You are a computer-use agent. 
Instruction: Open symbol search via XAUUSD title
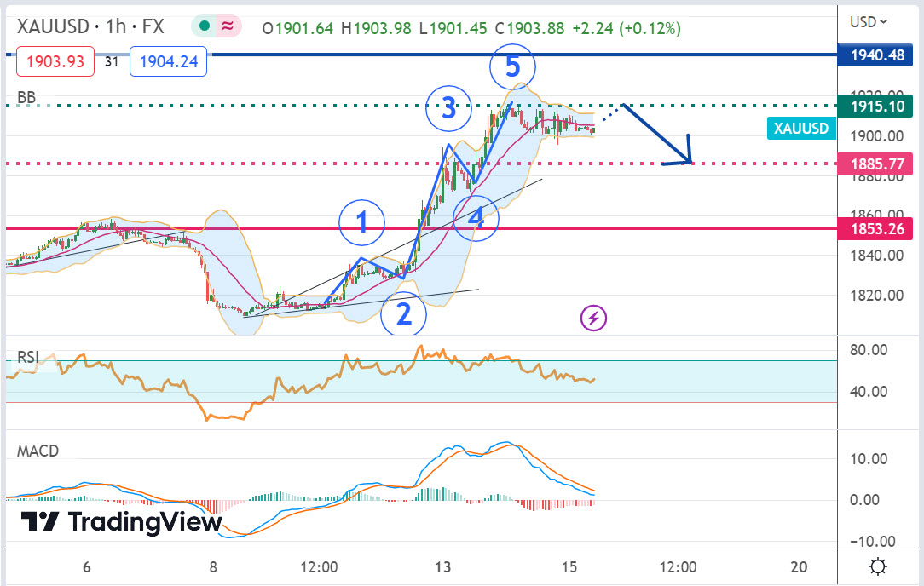54,27
